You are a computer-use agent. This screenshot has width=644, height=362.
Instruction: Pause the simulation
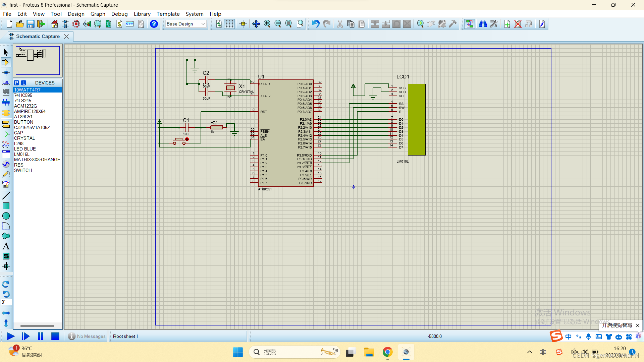(41, 336)
